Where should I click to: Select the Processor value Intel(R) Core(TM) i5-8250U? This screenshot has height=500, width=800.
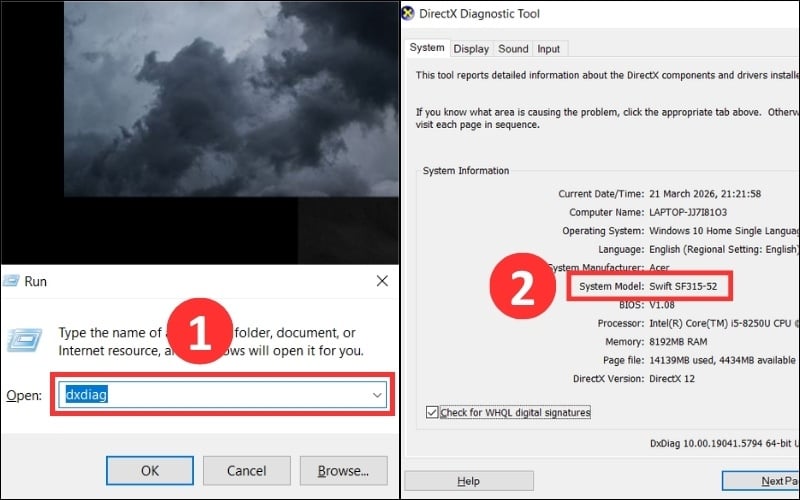(x=724, y=323)
